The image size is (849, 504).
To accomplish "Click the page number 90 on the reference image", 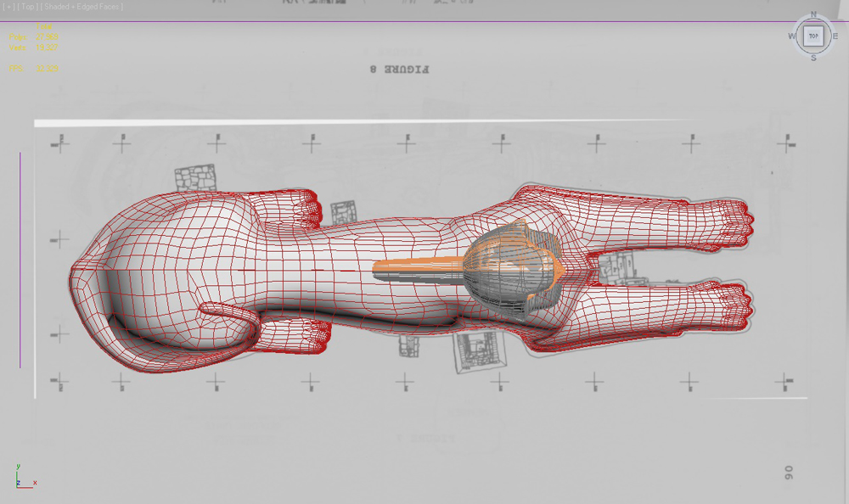I will (788, 473).
